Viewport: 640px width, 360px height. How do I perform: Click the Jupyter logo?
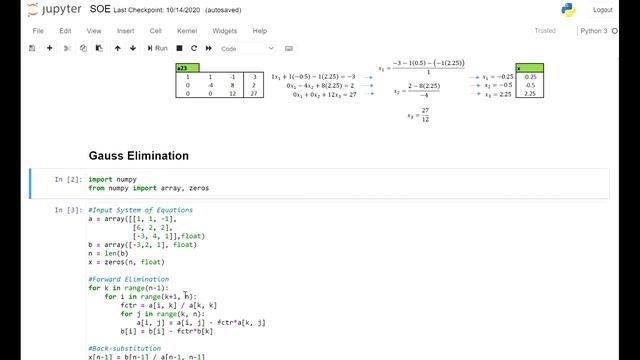54,9
